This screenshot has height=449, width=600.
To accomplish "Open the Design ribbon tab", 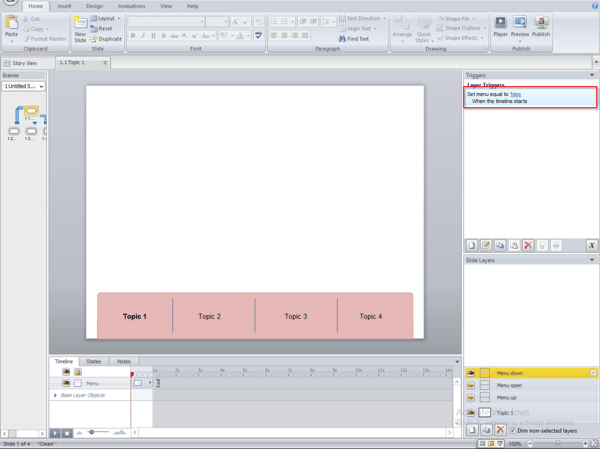I will [x=95, y=6].
